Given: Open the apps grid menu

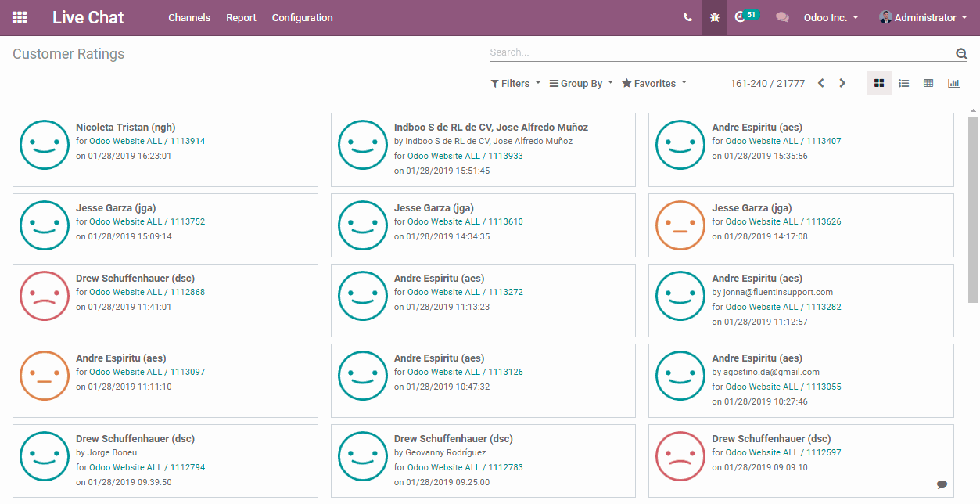Looking at the screenshot, I should pyautogui.click(x=20, y=17).
